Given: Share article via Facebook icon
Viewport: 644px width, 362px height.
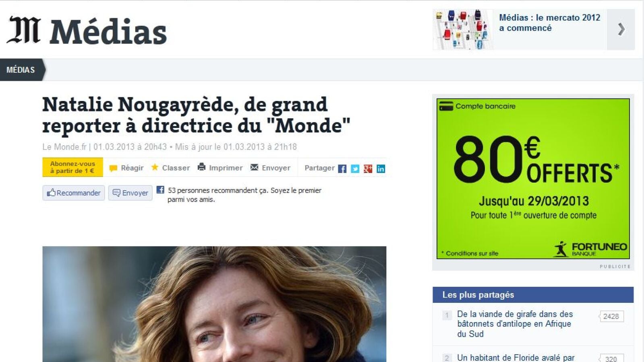Looking at the screenshot, I should tap(342, 169).
